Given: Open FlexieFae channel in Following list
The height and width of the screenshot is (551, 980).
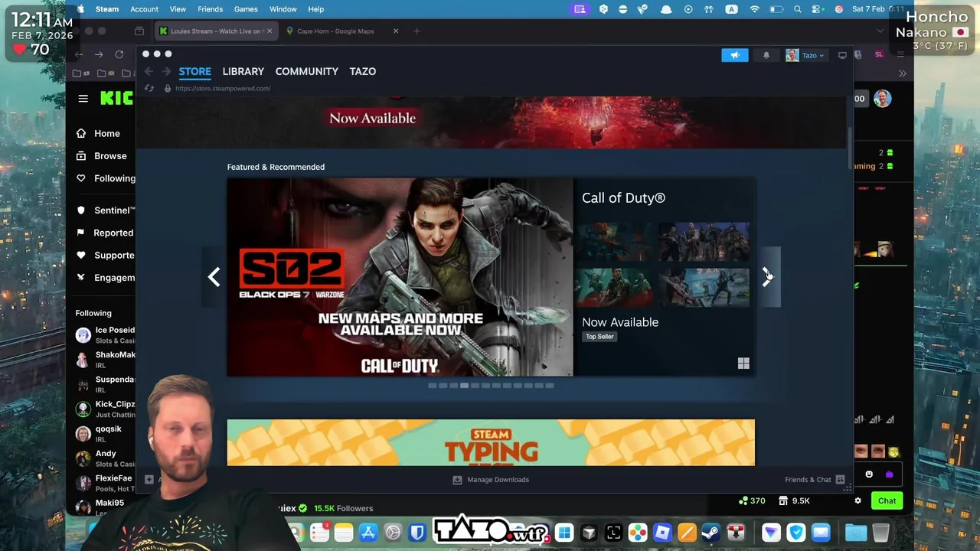Looking at the screenshot, I should coord(105,483).
